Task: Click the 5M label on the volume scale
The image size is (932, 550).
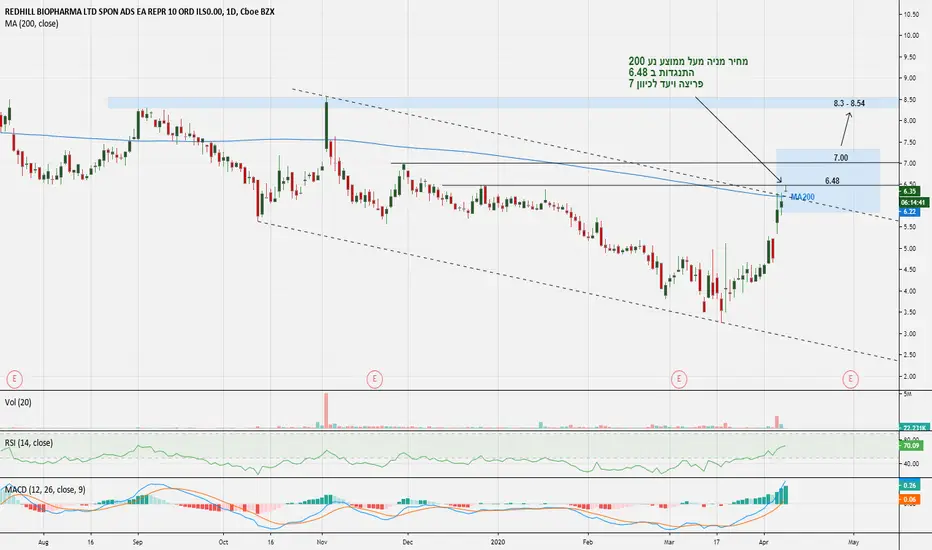Action: 907,394
